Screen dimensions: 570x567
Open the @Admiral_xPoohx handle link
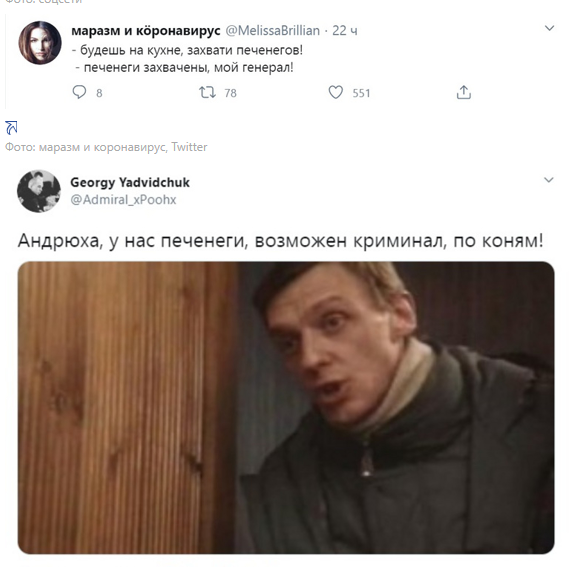123,200
